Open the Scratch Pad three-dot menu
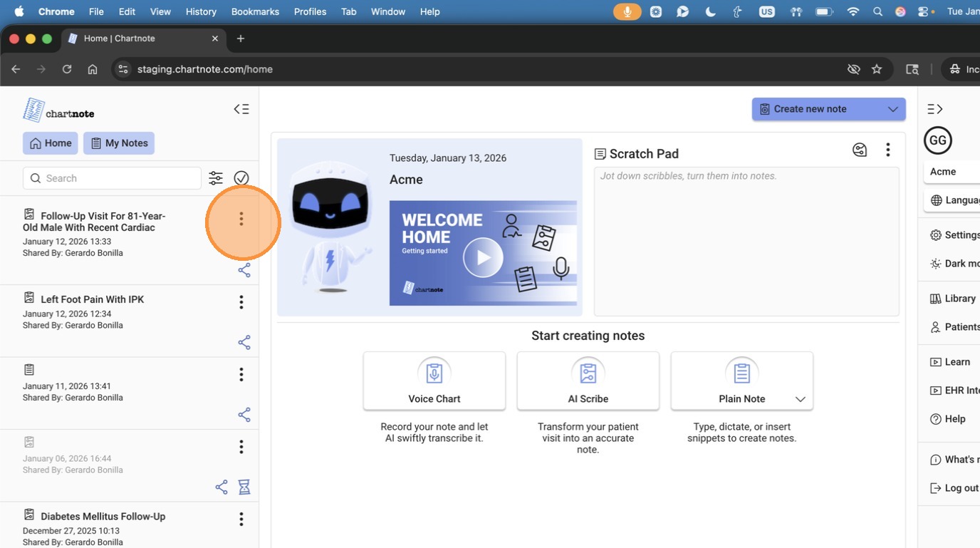Viewport: 980px width, 548px height. pos(887,150)
